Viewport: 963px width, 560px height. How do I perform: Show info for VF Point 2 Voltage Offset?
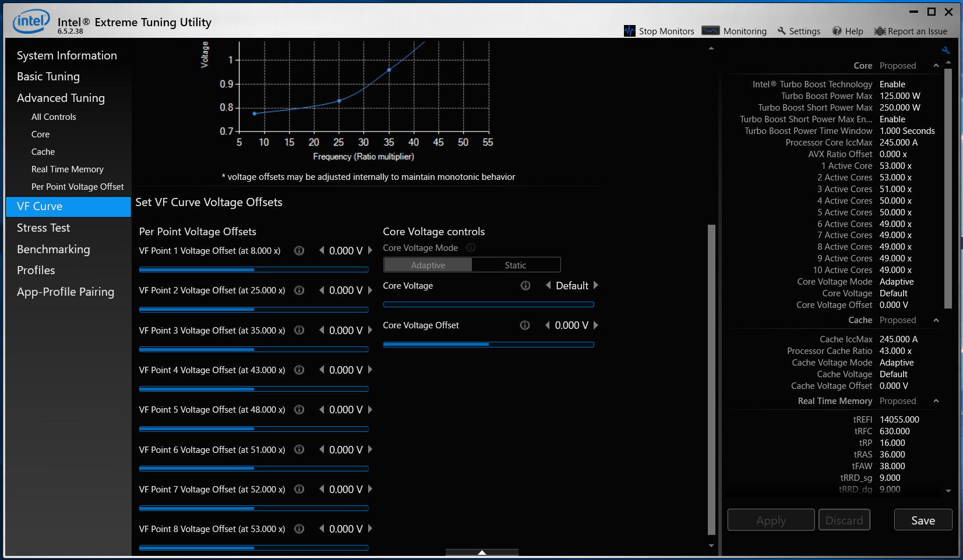click(299, 290)
